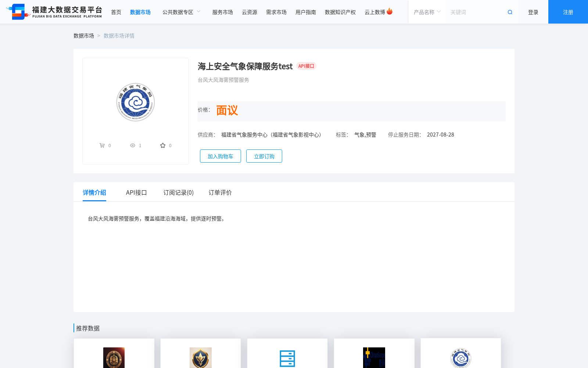Click the subtitle 台风大风海雾预警服务
This screenshot has height=368, width=588.
223,80
